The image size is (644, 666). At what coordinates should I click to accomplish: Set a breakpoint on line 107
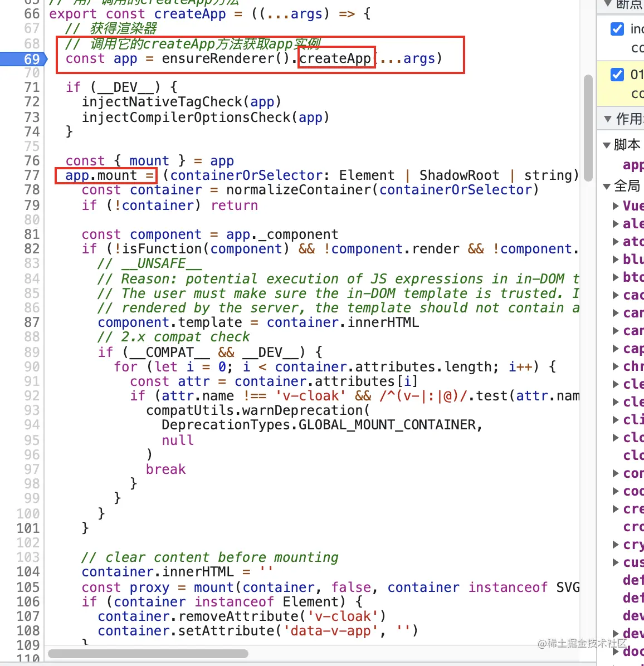point(28,616)
